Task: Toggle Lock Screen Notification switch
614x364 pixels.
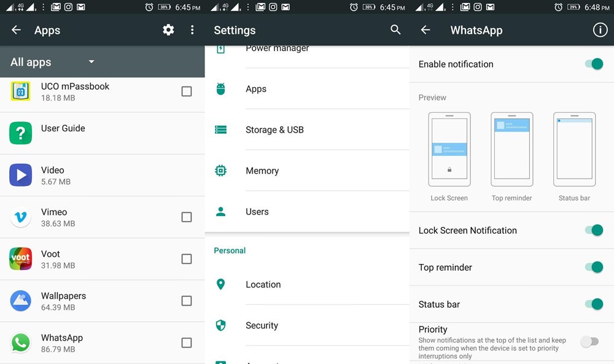Action: 594,230
